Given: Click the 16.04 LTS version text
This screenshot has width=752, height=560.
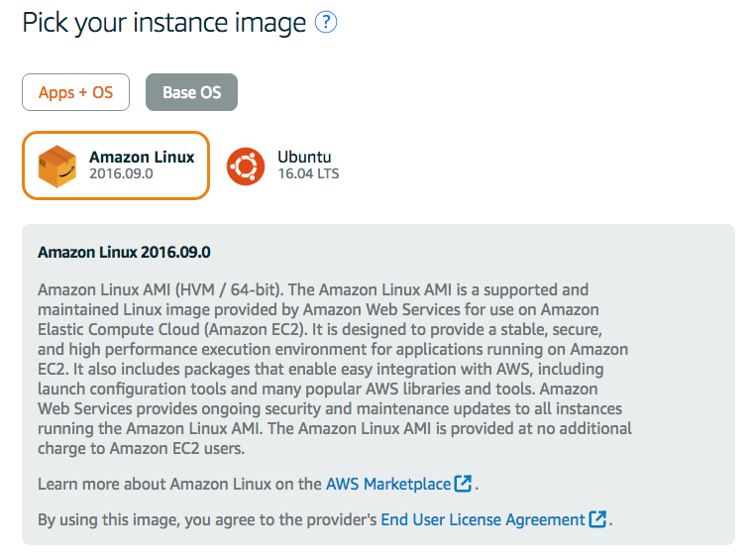Looking at the screenshot, I should tap(308, 173).
